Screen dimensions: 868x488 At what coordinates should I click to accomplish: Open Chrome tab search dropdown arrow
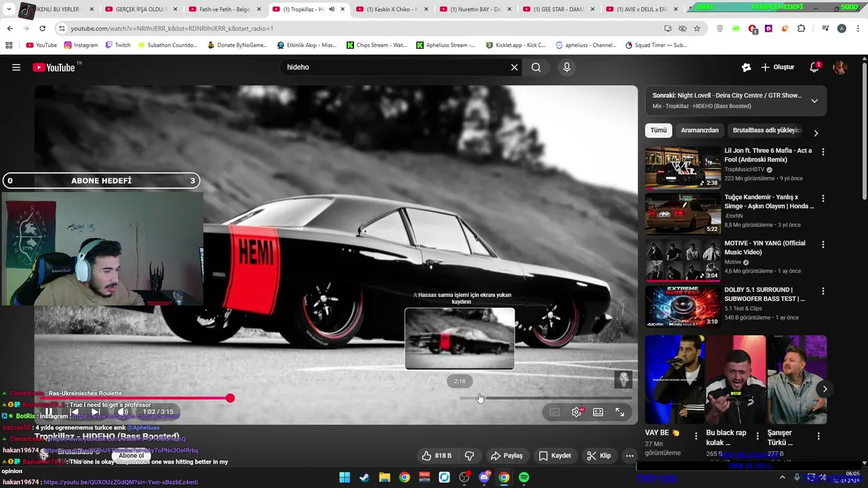(9, 9)
